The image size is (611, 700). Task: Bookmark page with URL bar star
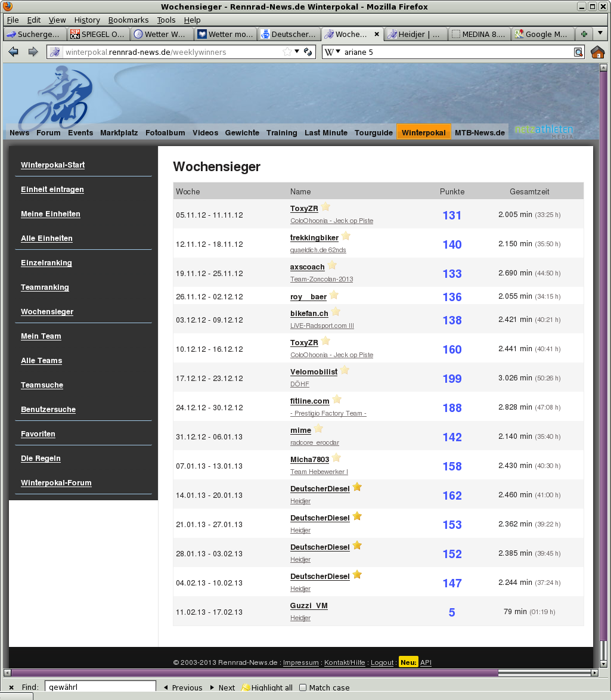click(287, 52)
